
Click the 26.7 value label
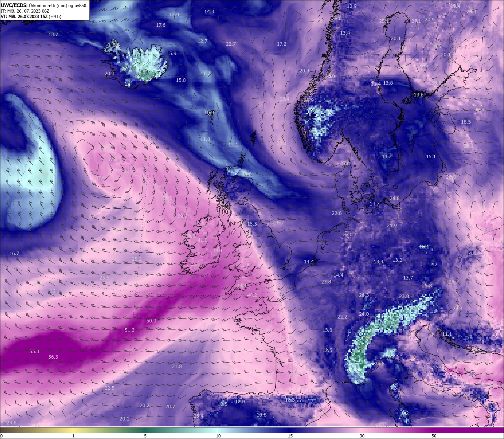click(x=278, y=222)
